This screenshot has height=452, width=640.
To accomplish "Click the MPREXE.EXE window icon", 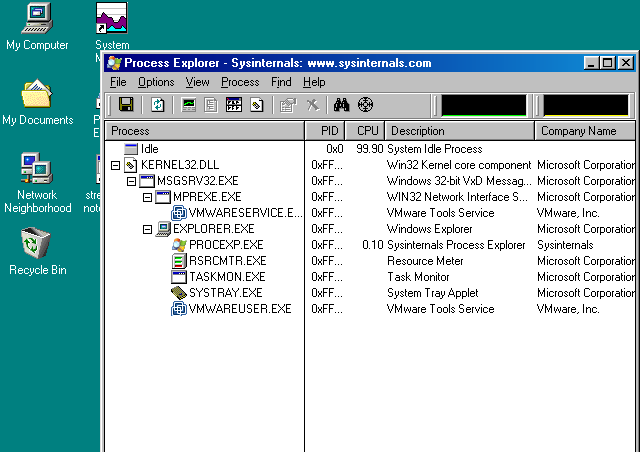I will click(x=163, y=197).
